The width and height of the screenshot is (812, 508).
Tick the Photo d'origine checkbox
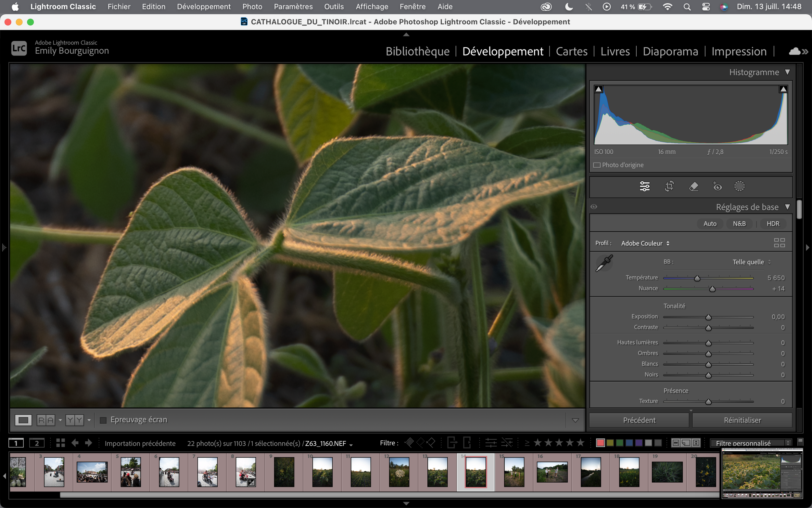pos(597,165)
